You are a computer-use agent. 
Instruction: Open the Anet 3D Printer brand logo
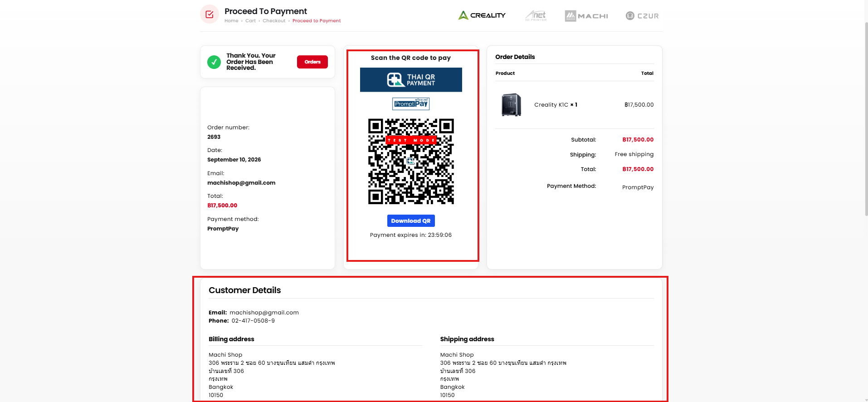536,16
